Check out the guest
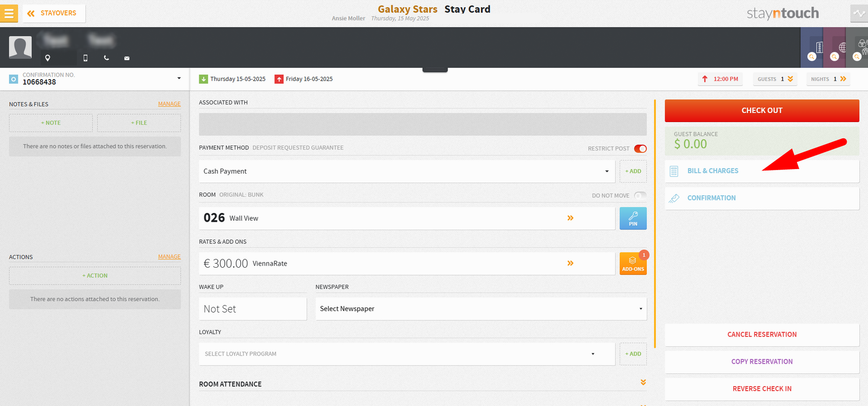 coord(762,110)
